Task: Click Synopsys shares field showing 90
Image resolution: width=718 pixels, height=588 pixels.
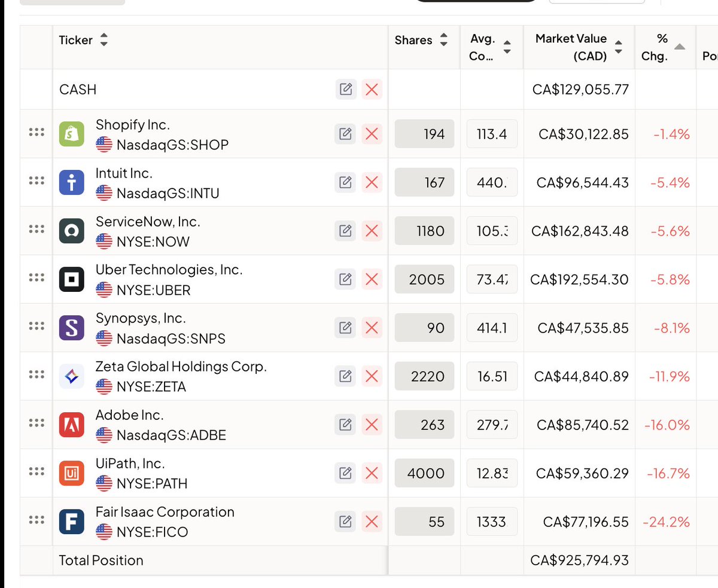Action: (424, 328)
